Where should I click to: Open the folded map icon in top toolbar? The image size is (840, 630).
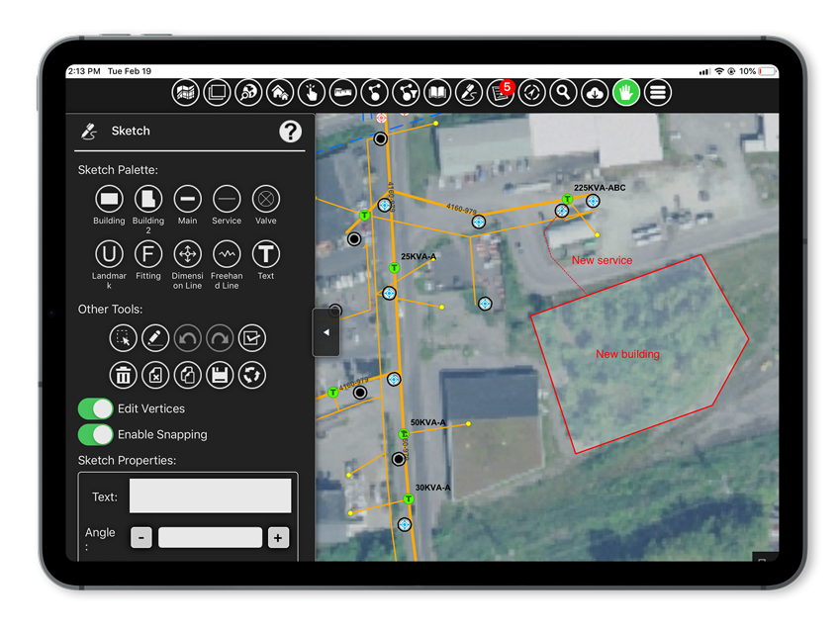185,93
